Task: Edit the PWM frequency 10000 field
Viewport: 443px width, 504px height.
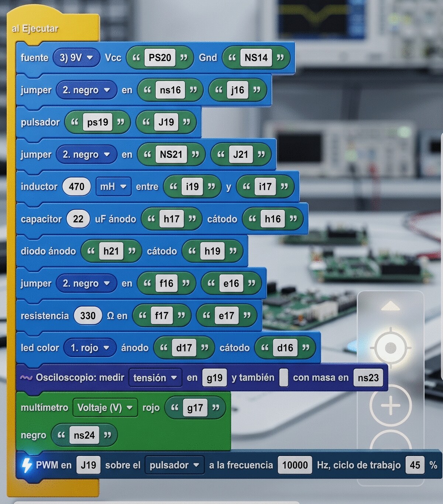Action: coord(295,465)
